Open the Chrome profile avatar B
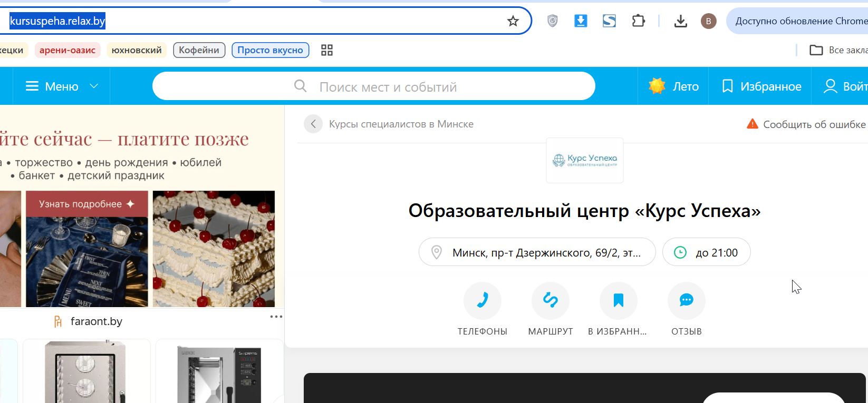Screen dimensions: 868x403 708,21
